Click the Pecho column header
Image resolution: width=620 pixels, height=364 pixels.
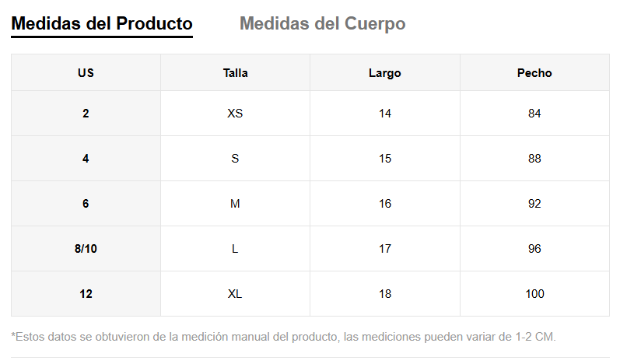tap(534, 73)
